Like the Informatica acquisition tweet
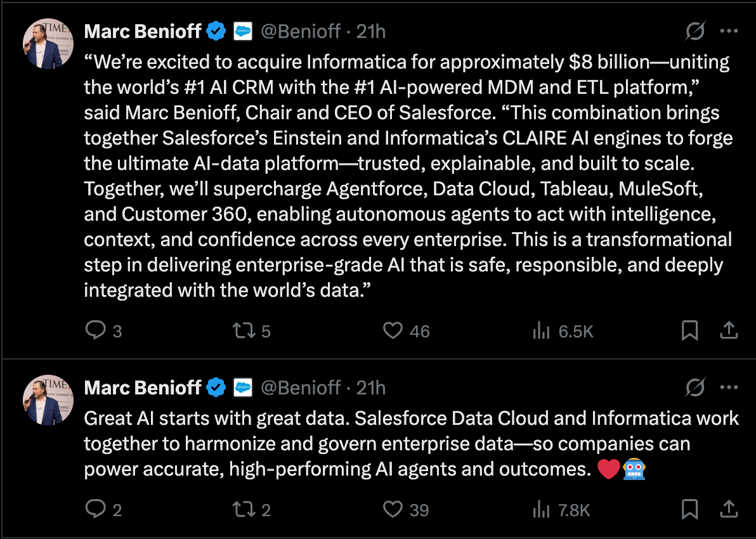Viewport: 756px width, 539px height. point(393,330)
